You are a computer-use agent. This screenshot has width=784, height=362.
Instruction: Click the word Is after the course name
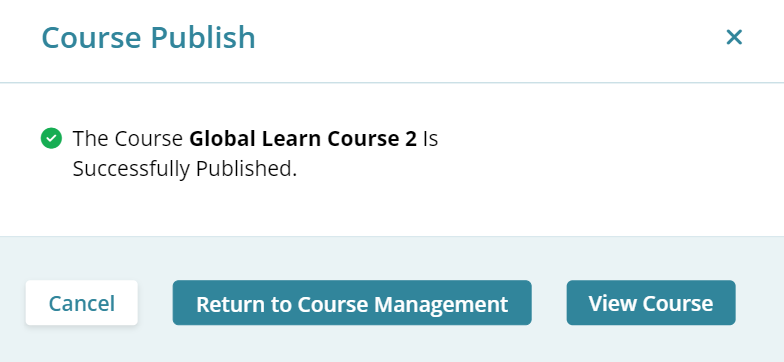[430, 138]
